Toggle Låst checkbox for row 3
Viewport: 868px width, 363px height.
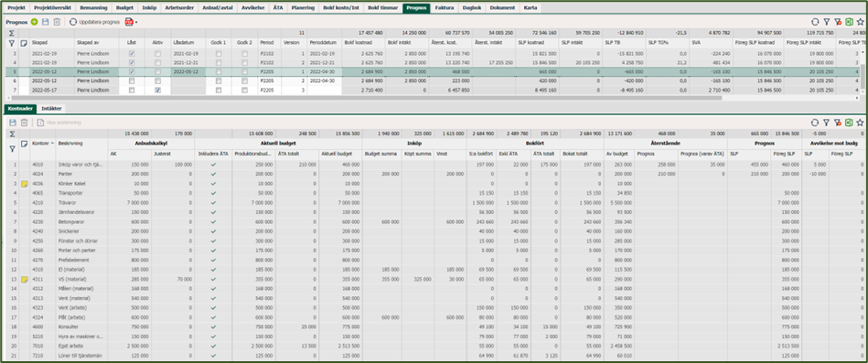pos(131,54)
